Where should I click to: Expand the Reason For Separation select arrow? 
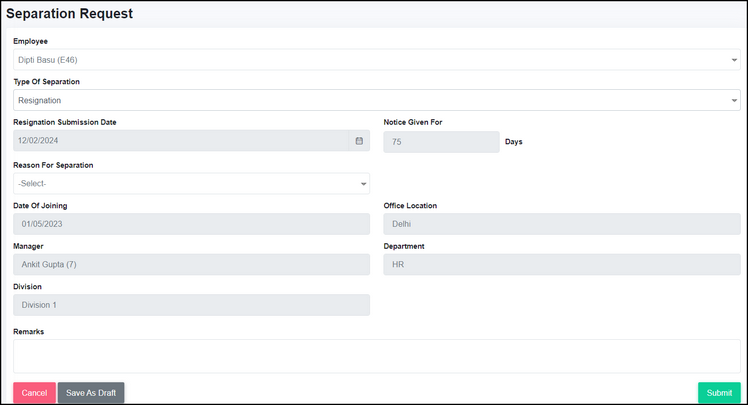pos(363,184)
